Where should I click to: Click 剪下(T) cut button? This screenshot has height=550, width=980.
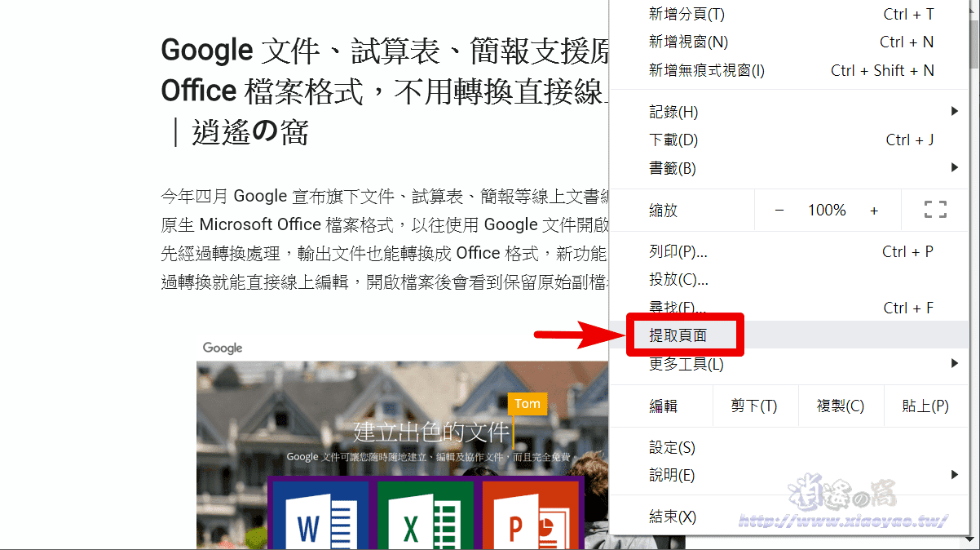(x=754, y=406)
